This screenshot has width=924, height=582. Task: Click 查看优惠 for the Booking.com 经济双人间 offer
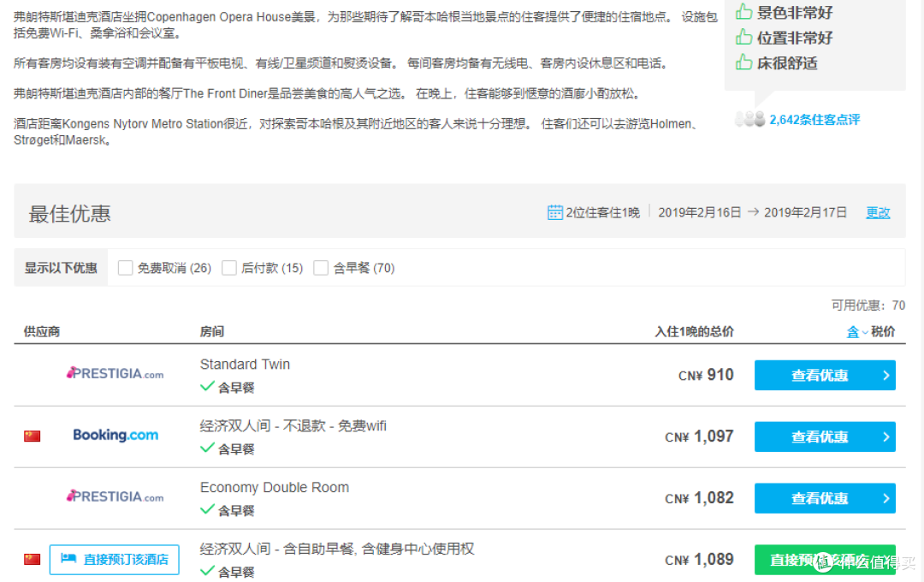coord(825,437)
